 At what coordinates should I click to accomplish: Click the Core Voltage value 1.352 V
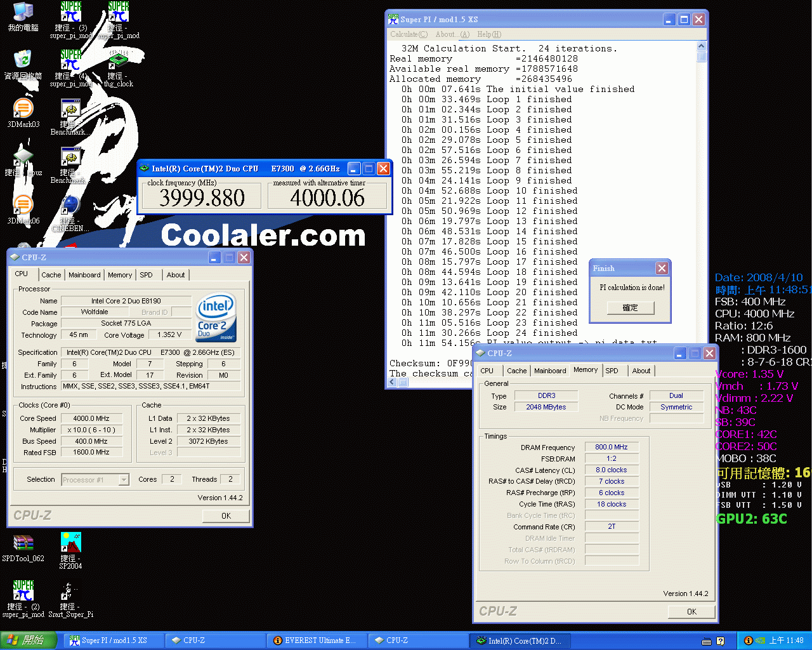(x=169, y=335)
